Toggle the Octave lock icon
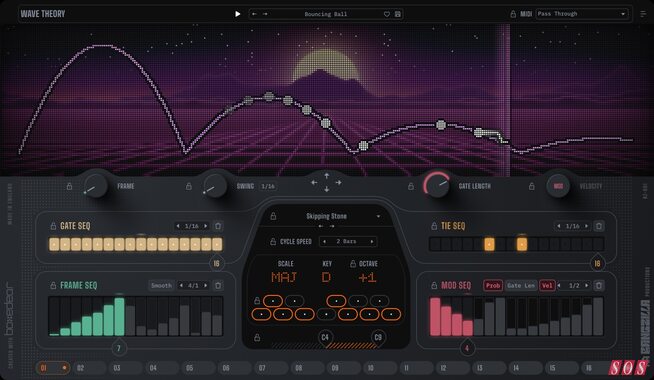654x380 pixels. coord(353,264)
